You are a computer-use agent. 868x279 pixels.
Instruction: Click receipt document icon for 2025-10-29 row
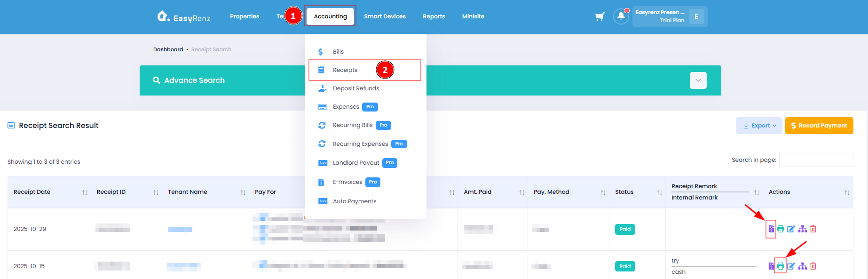click(771, 229)
